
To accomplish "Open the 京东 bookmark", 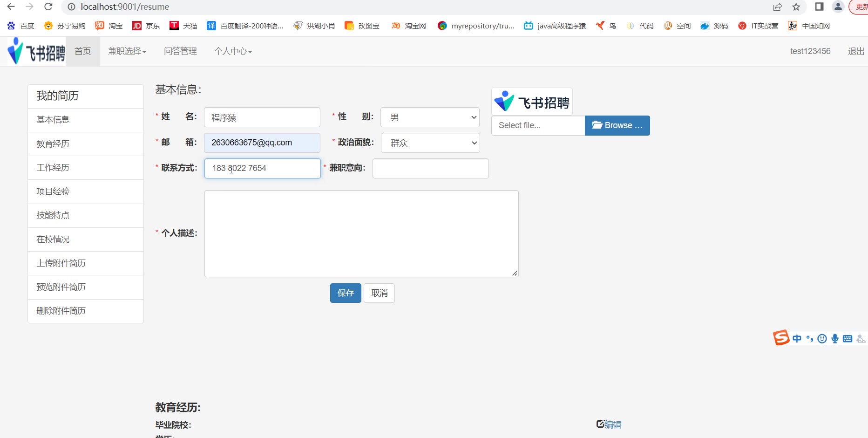I will tap(146, 26).
